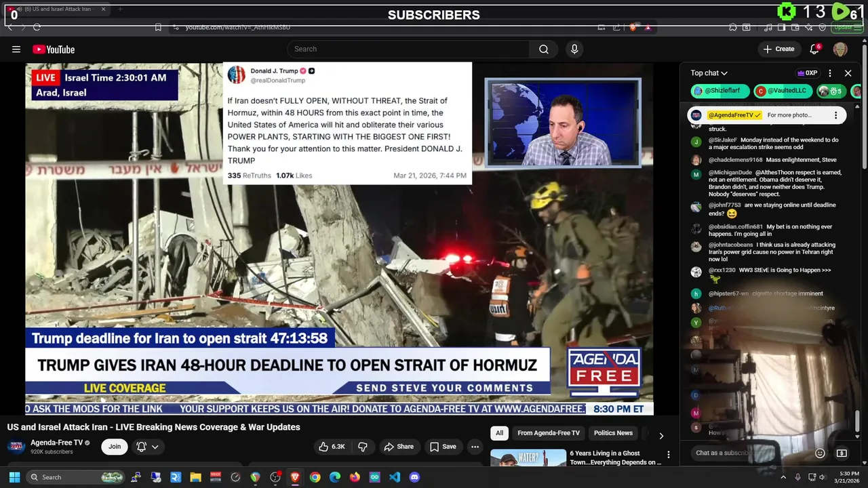Show more filter chips with the right arrow
Viewport: 868px width, 488px height.
pyautogui.click(x=661, y=435)
